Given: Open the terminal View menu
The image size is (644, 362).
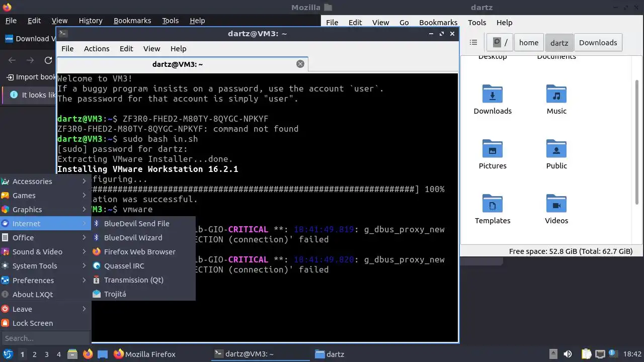Looking at the screenshot, I should pos(151,49).
